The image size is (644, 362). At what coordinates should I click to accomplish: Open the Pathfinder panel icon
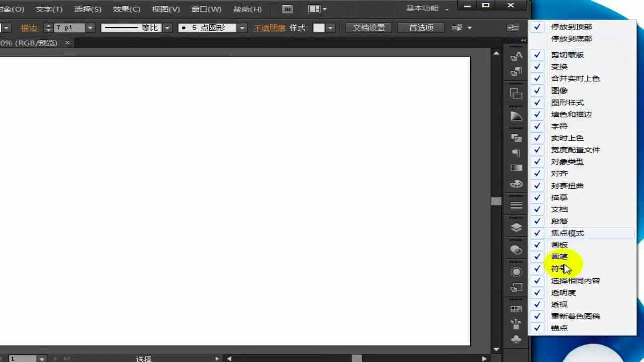point(516,138)
